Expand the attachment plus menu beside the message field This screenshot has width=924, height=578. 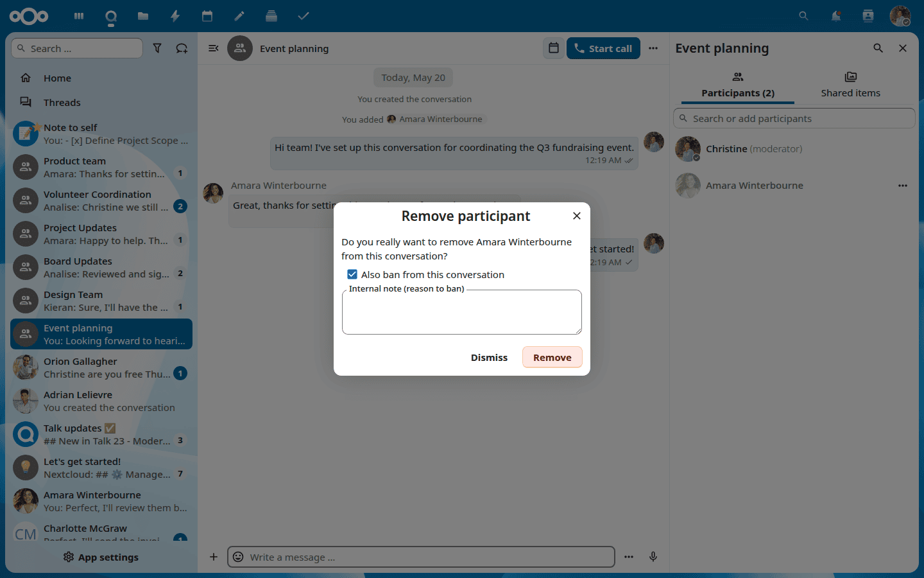[214, 557]
